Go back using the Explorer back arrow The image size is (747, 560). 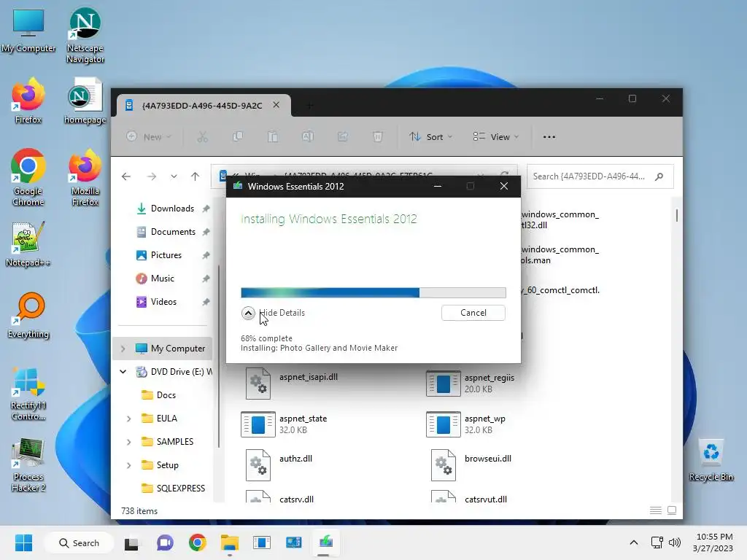click(126, 176)
